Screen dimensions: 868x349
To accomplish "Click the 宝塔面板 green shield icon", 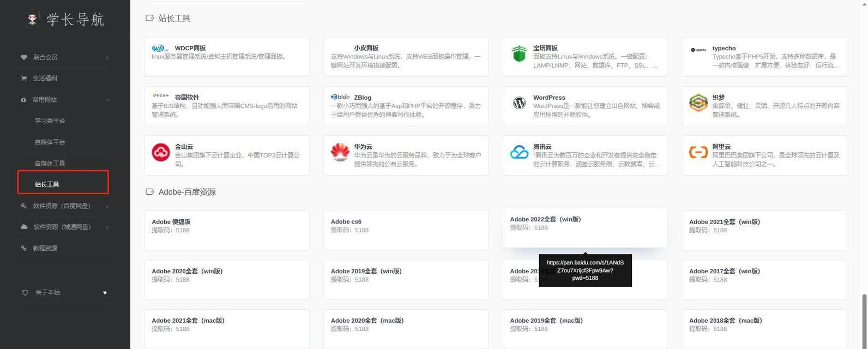I will [519, 54].
